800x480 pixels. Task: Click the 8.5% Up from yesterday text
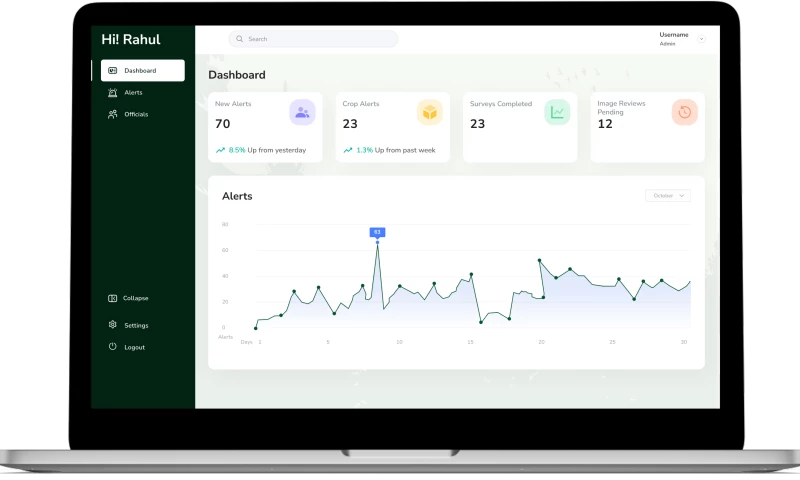[x=267, y=150]
